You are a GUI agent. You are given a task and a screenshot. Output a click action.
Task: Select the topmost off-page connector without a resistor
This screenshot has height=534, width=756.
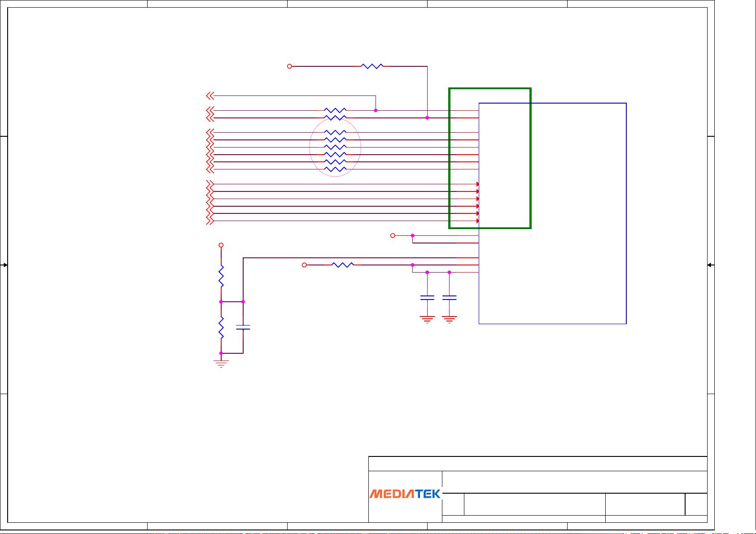click(210, 96)
